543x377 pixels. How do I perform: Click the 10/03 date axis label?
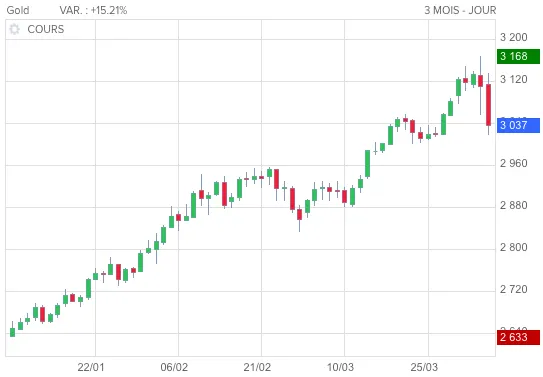(x=340, y=367)
